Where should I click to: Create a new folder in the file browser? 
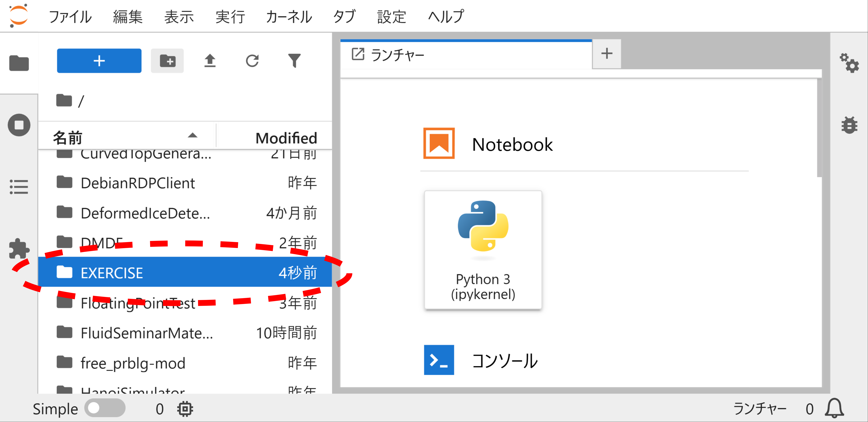tap(167, 61)
